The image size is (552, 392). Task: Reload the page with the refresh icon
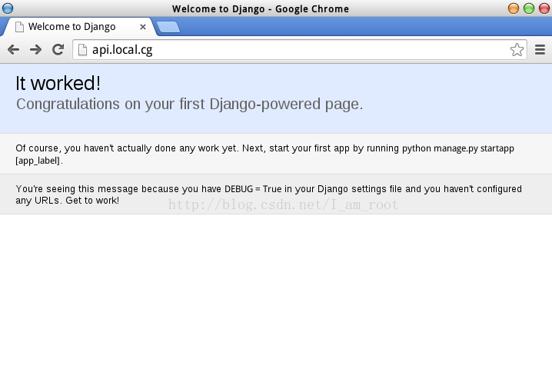pos(58,50)
